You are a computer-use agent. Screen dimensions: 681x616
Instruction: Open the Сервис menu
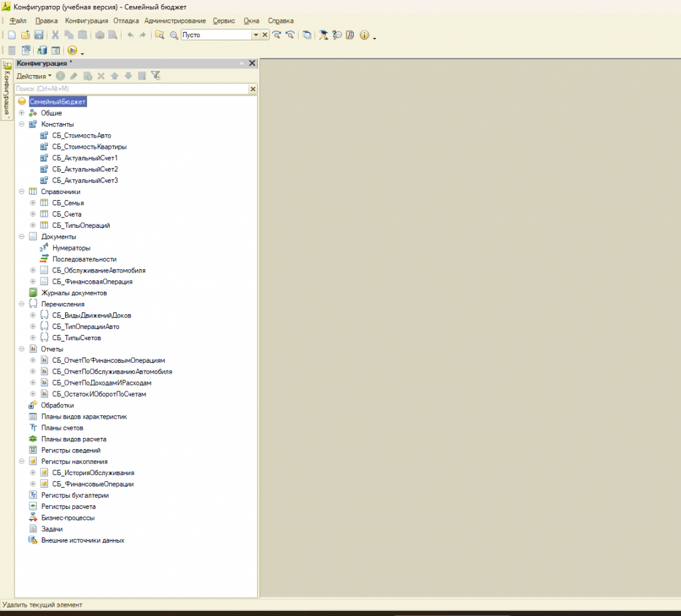coord(223,21)
